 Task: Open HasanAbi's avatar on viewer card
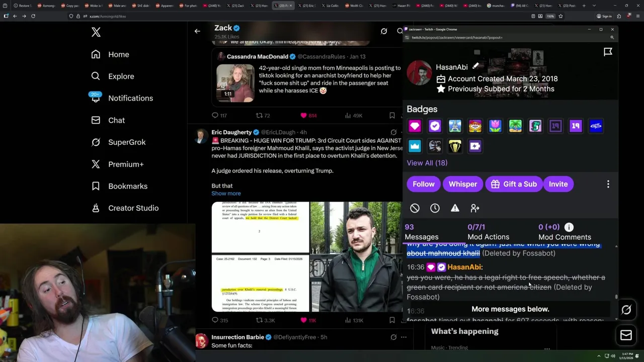[x=419, y=73]
